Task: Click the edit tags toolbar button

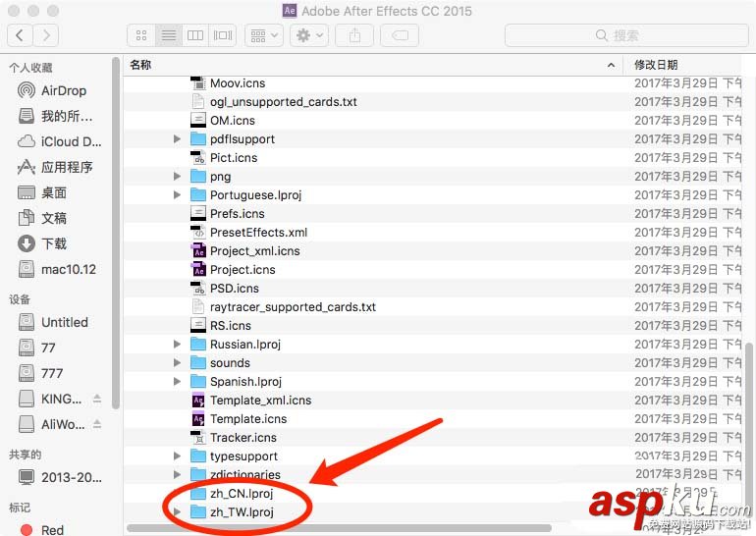Action: coord(400,35)
